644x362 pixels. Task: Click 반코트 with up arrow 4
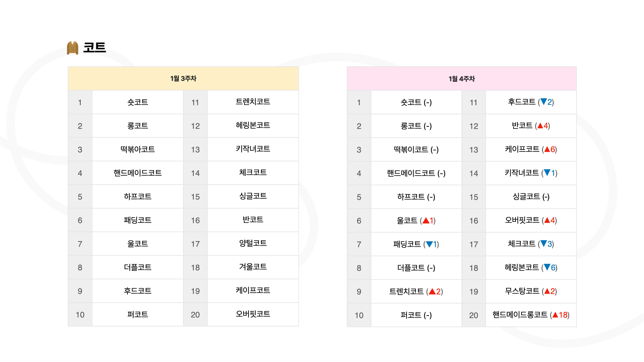coord(531,126)
